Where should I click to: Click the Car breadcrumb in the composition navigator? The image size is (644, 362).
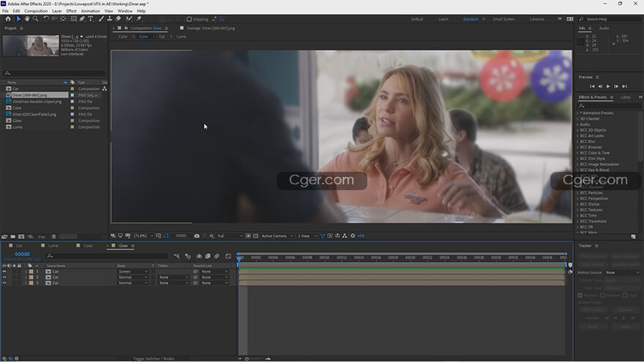click(162, 37)
